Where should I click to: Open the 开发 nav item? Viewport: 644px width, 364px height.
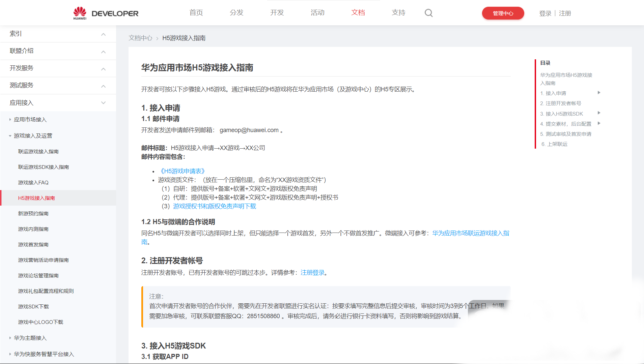point(277,12)
